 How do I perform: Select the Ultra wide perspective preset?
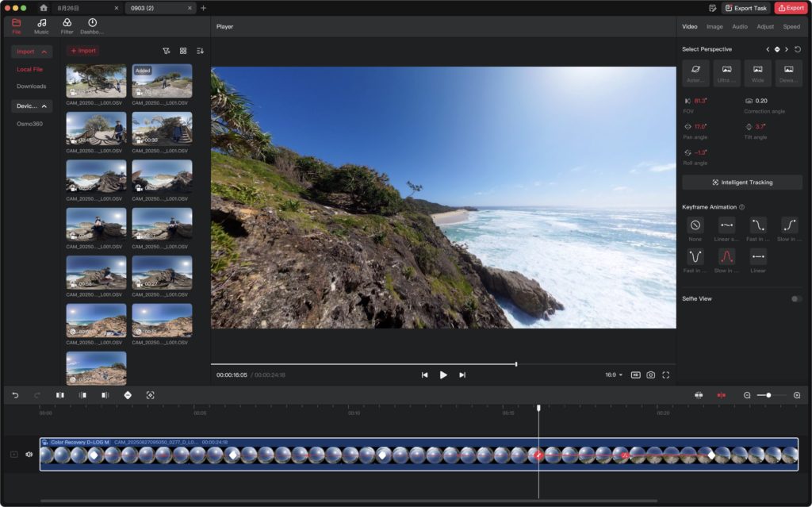pos(726,72)
